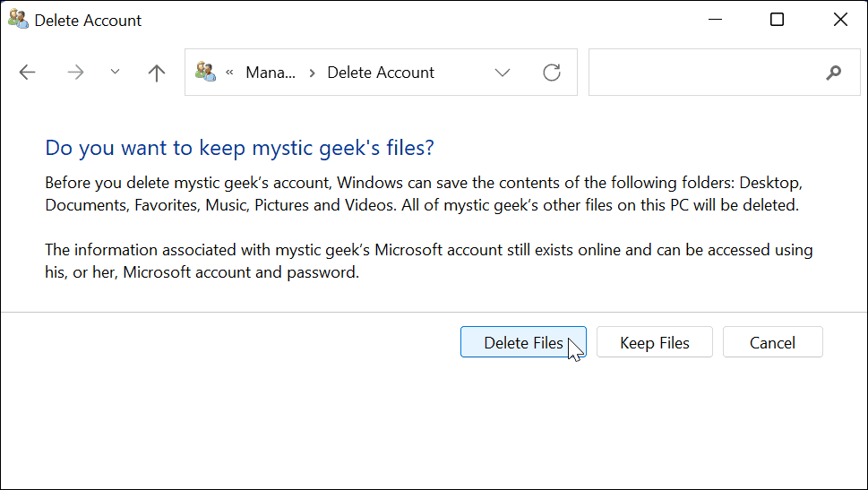The width and height of the screenshot is (868, 490).
Task: Close the Delete Account window
Action: [x=840, y=20]
